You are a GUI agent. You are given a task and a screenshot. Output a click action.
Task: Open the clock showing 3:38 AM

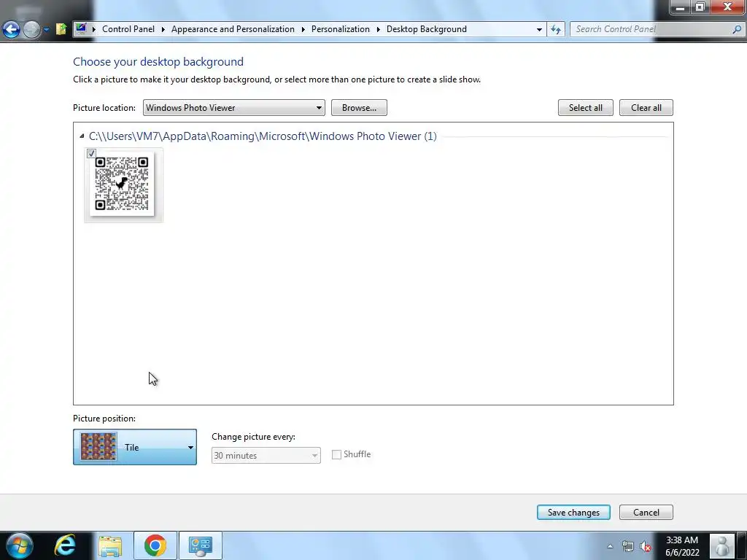coord(682,546)
